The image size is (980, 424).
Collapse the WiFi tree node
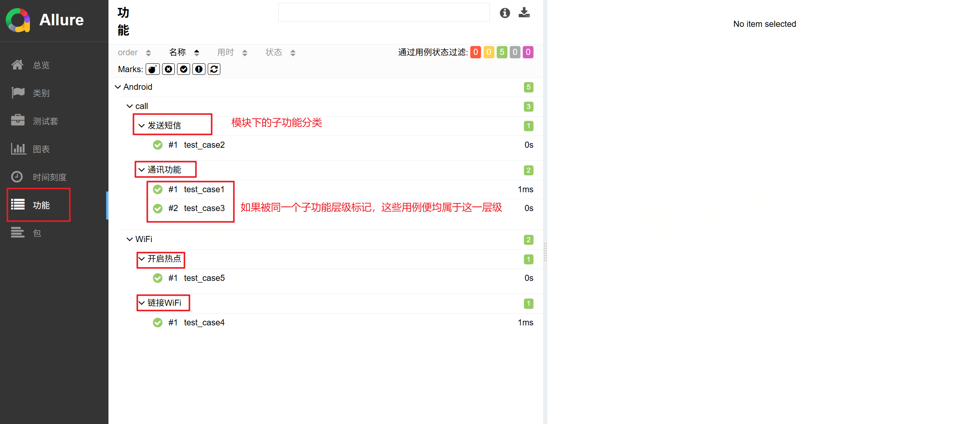coord(130,239)
